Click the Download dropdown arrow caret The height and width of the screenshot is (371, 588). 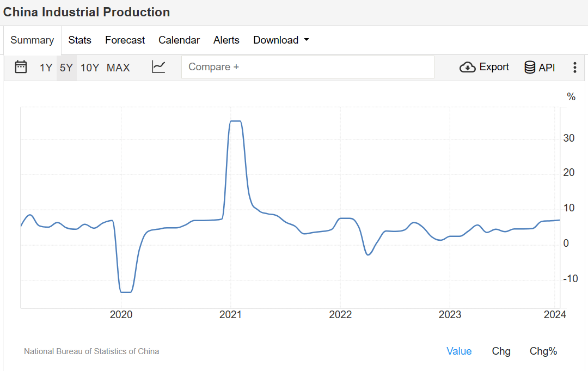(307, 40)
